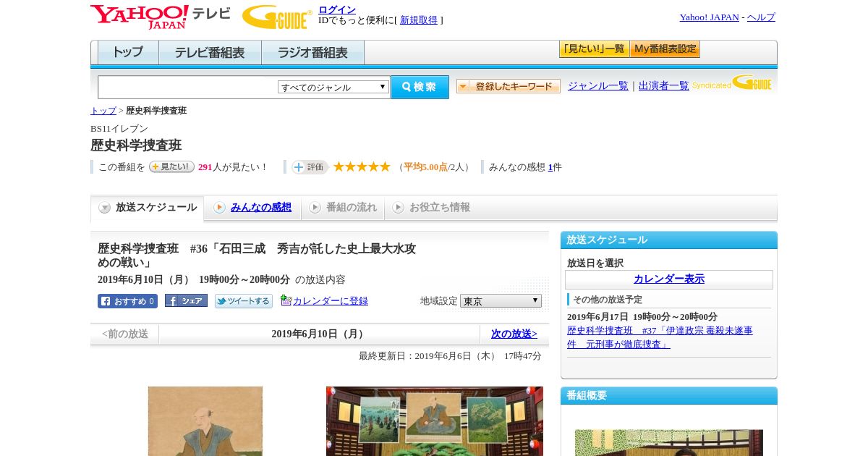868x456 pixels.
Task: Click the 「見たい!」一覧 button
Action: (x=594, y=49)
